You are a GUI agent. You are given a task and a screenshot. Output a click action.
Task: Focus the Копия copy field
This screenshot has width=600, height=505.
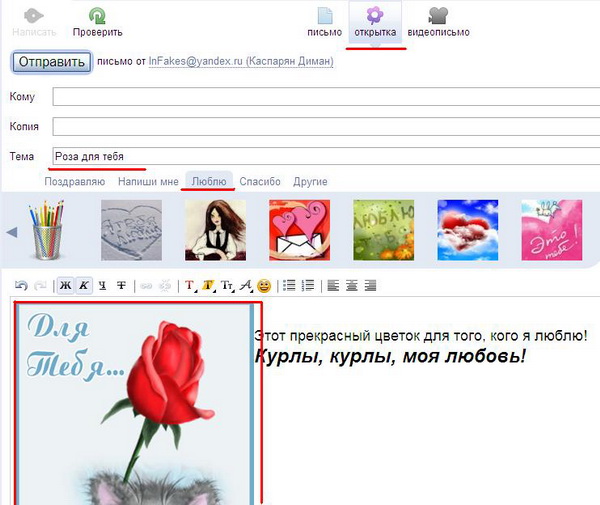[x=326, y=126]
